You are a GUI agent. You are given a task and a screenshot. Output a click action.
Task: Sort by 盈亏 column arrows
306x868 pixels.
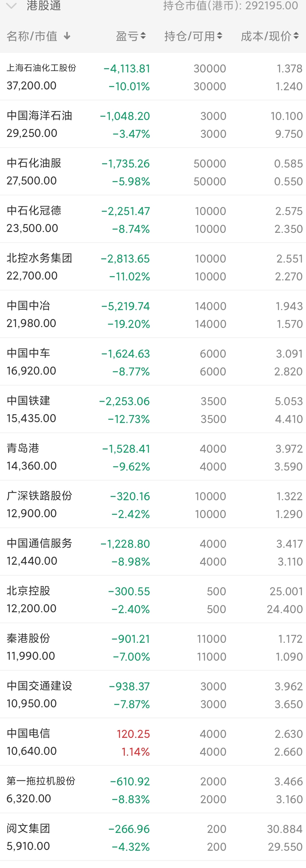point(143,36)
